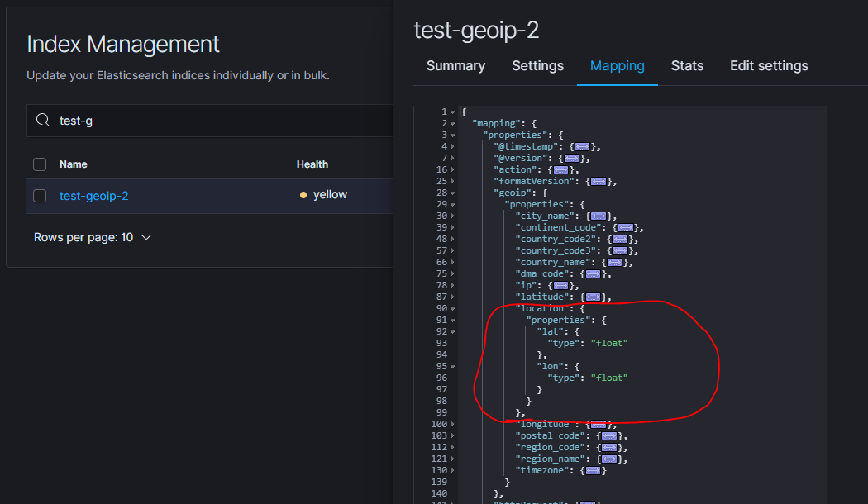
Task: Expand "continent_code" fold arrow at line 39
Action: click(x=452, y=228)
